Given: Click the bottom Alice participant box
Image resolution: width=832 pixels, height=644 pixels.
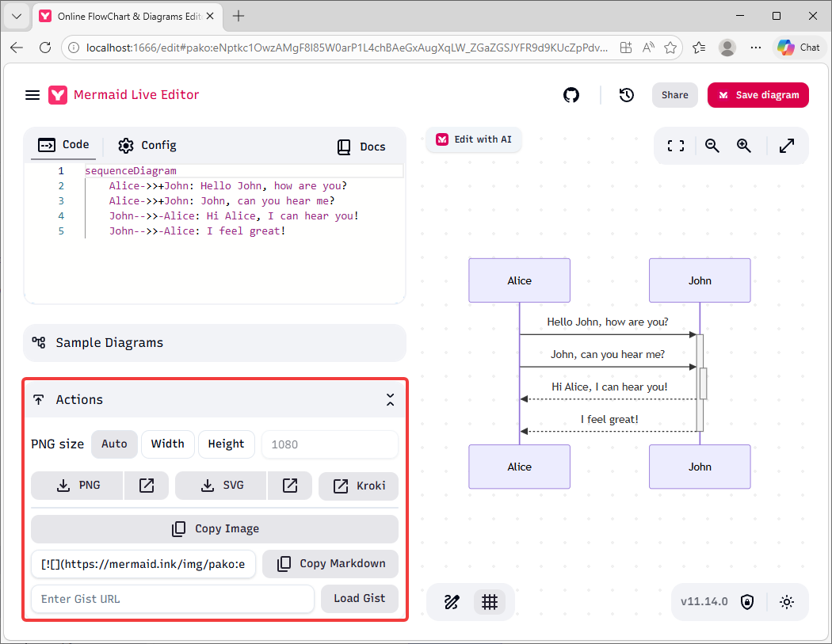Looking at the screenshot, I should 520,467.
